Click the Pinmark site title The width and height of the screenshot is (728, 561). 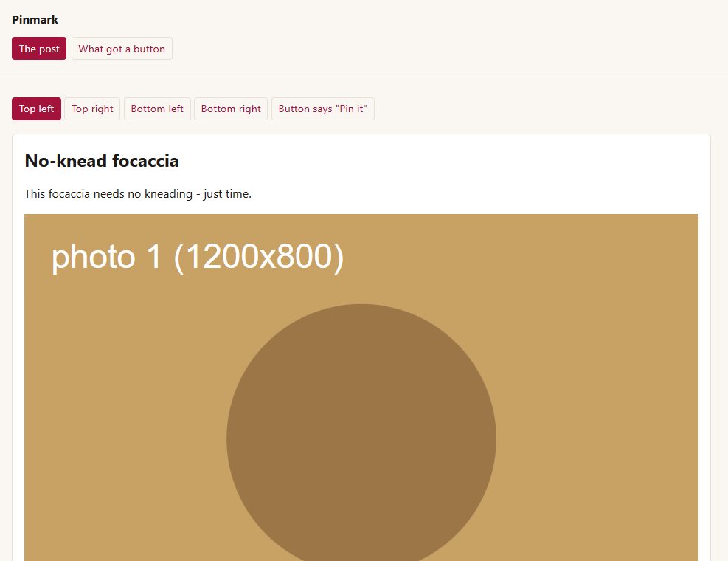tap(35, 19)
